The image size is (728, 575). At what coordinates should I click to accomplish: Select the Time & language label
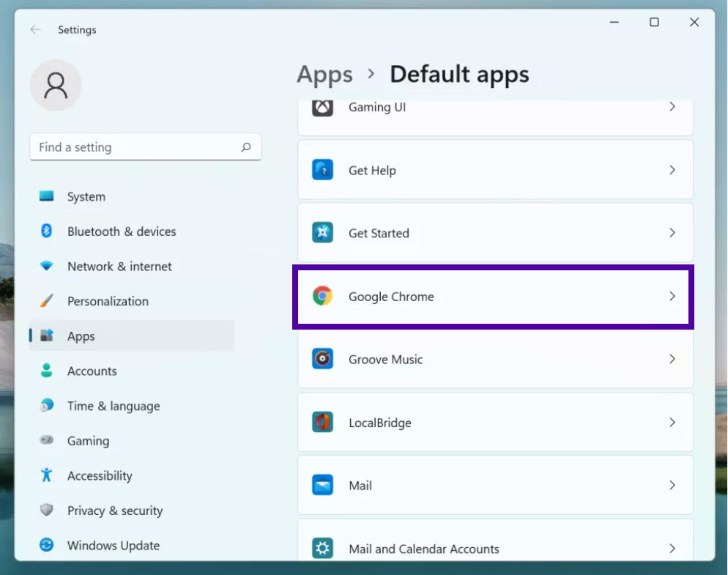click(x=114, y=406)
